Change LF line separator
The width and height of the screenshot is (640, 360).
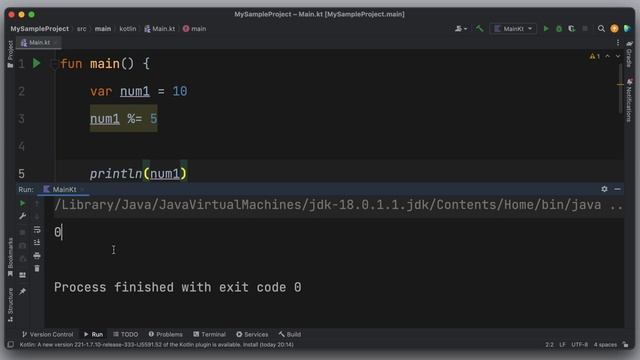tap(562, 344)
